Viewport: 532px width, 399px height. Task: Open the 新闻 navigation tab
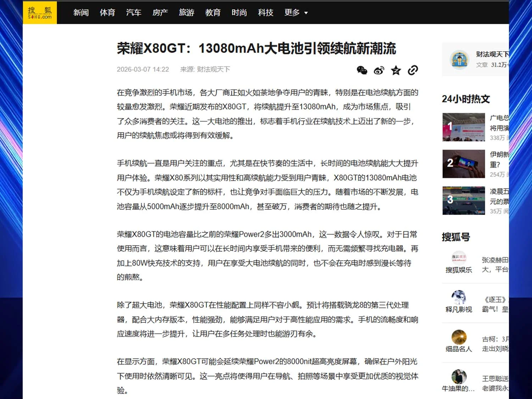(x=81, y=13)
